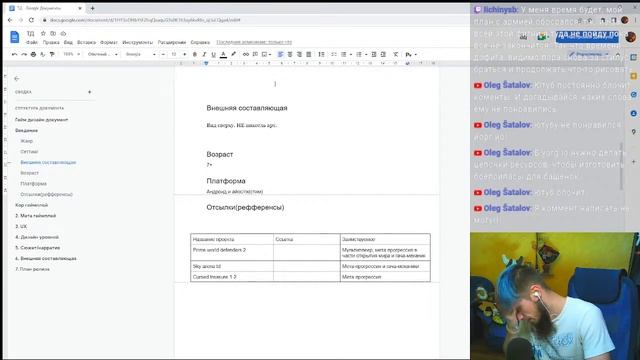
Task: Open Tasks in the side panel
Action: click(633, 94)
